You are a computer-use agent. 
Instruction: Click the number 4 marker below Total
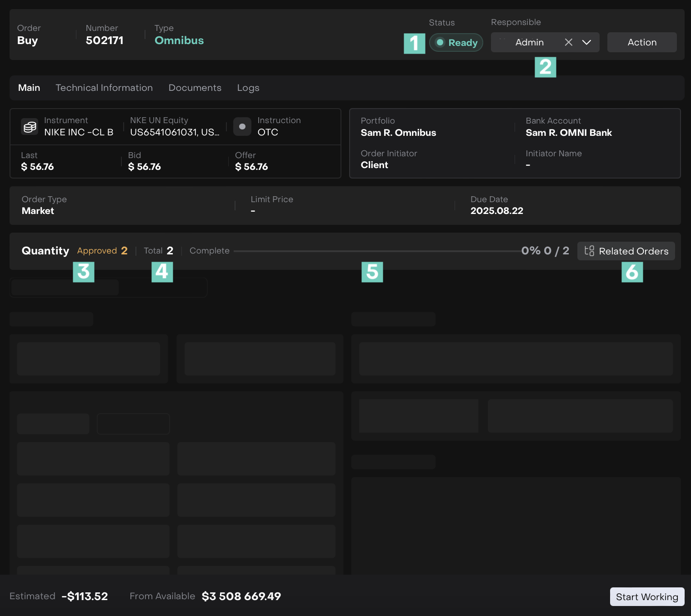click(162, 272)
